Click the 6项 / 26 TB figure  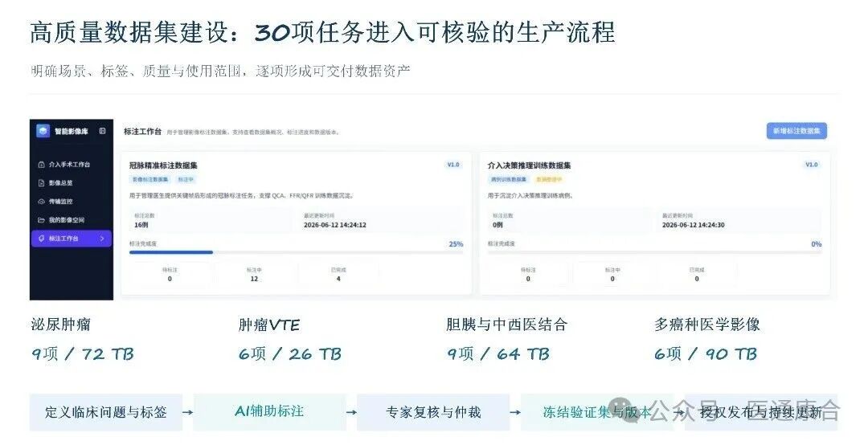[x=290, y=354]
